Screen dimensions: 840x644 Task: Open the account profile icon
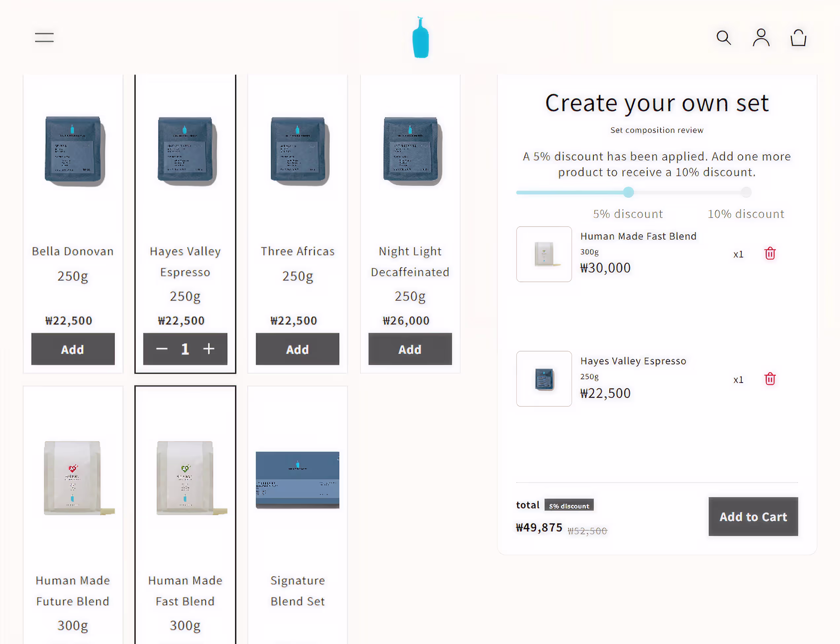tap(761, 38)
